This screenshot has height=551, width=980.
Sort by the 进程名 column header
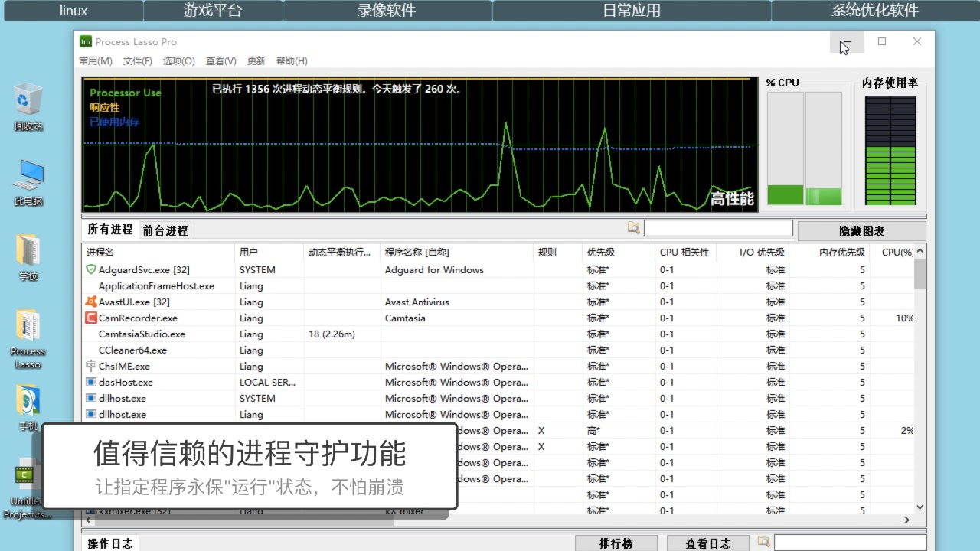158,252
